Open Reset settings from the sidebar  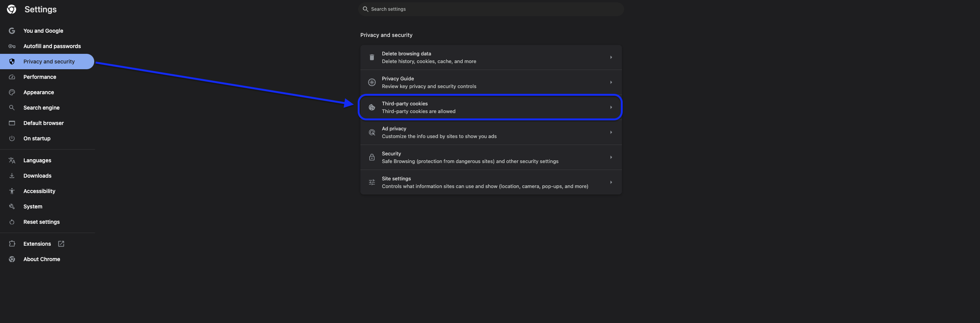[x=42, y=222]
